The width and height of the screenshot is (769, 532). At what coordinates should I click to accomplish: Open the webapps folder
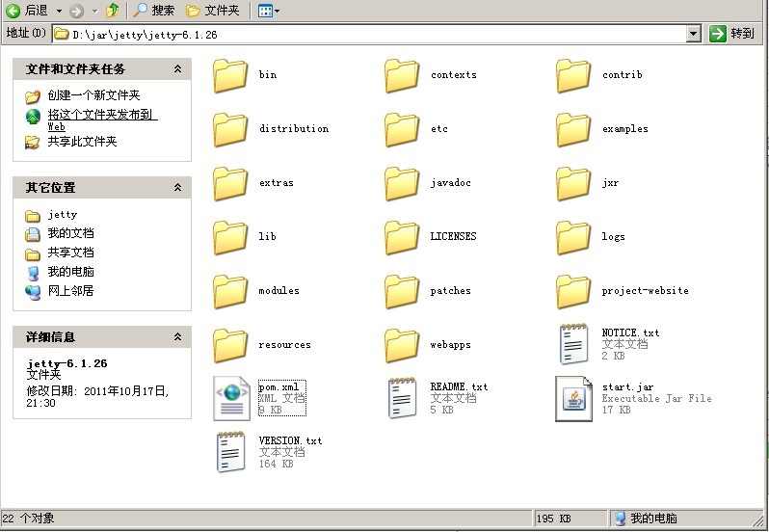[x=403, y=344]
